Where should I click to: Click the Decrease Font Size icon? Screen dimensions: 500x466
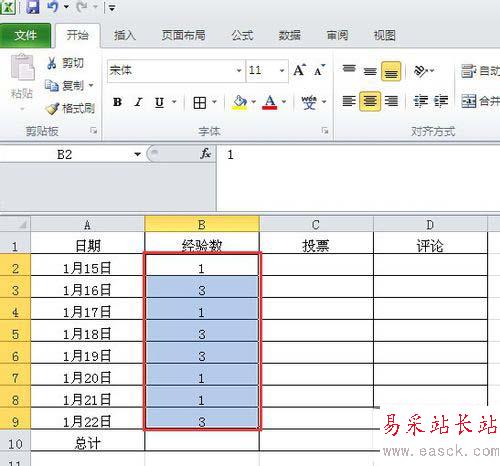319,70
